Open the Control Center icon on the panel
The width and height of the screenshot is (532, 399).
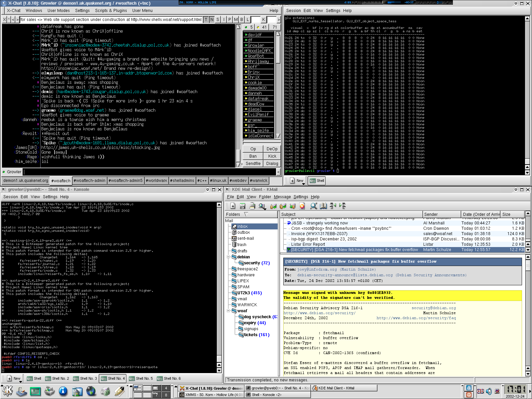tap(50, 391)
